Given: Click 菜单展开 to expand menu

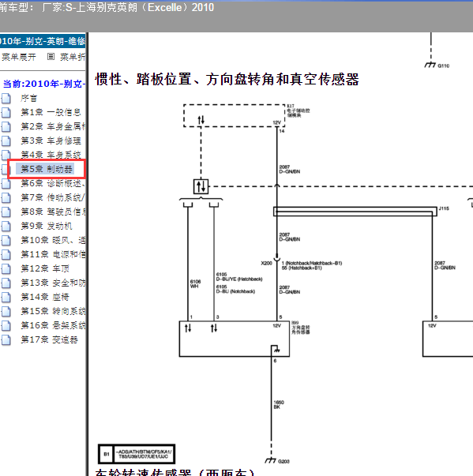Looking at the screenshot, I should [x=19, y=57].
